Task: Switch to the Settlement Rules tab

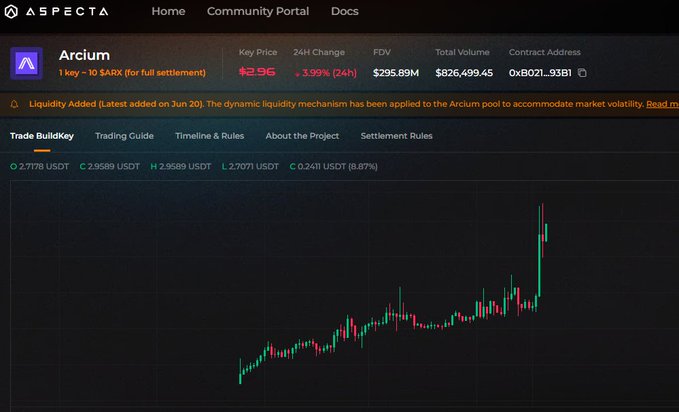Action: click(396, 136)
